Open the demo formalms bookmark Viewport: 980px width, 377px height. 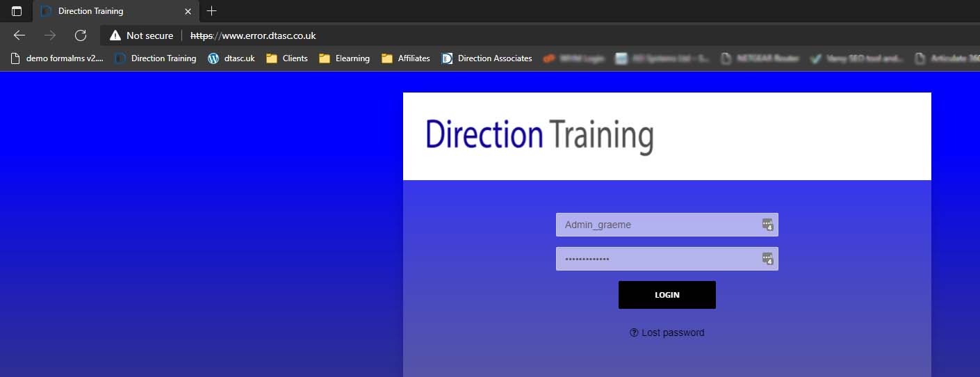57,58
